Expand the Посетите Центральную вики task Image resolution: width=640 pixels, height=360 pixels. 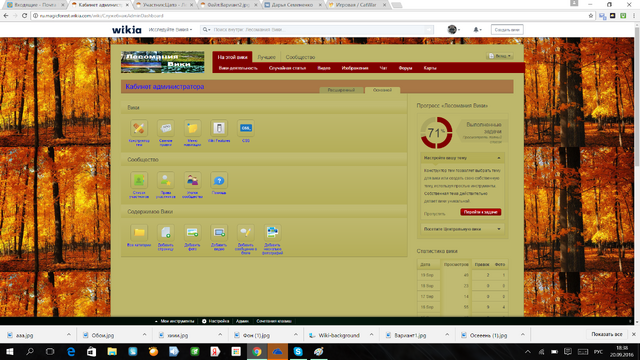462,229
